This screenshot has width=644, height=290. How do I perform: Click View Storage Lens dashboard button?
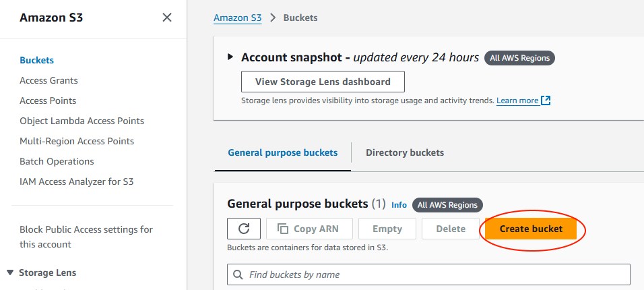point(323,82)
